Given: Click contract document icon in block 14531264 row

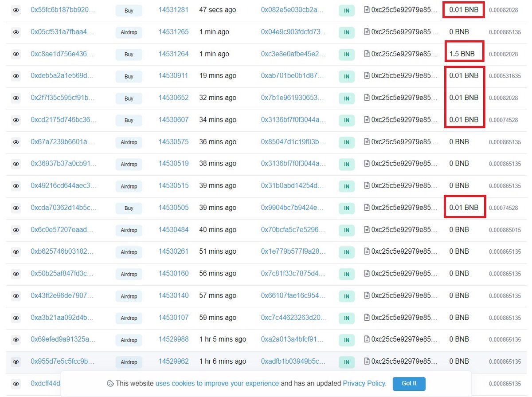Looking at the screenshot, I should (367, 54).
